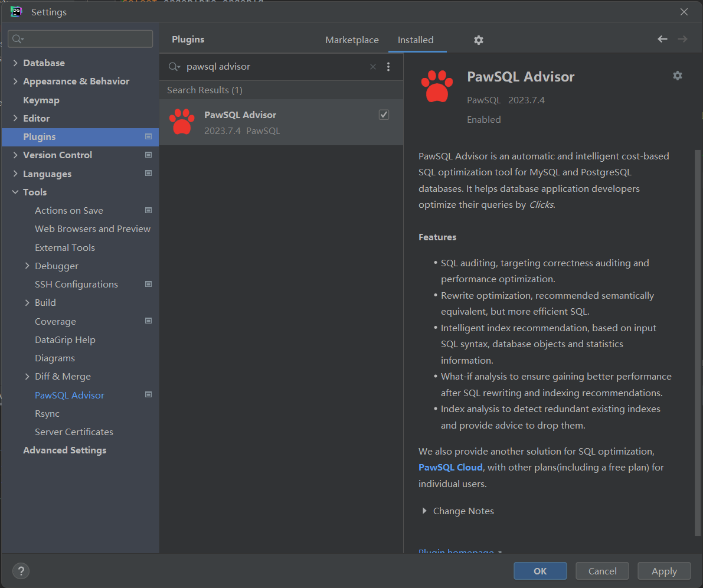
Task: Click the project-level icon beside Actions on Save
Action: [149, 210]
